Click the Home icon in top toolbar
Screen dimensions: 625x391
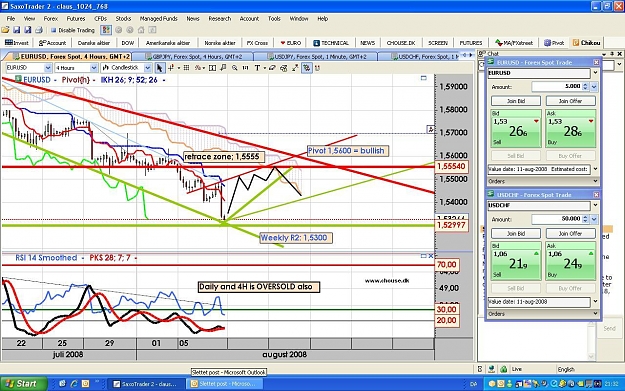(141, 30)
